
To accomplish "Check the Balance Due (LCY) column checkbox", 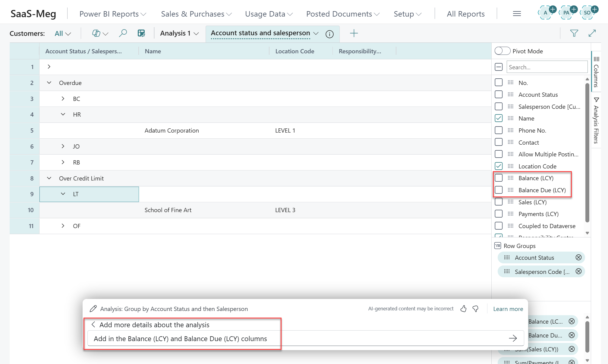I will 499,190.
